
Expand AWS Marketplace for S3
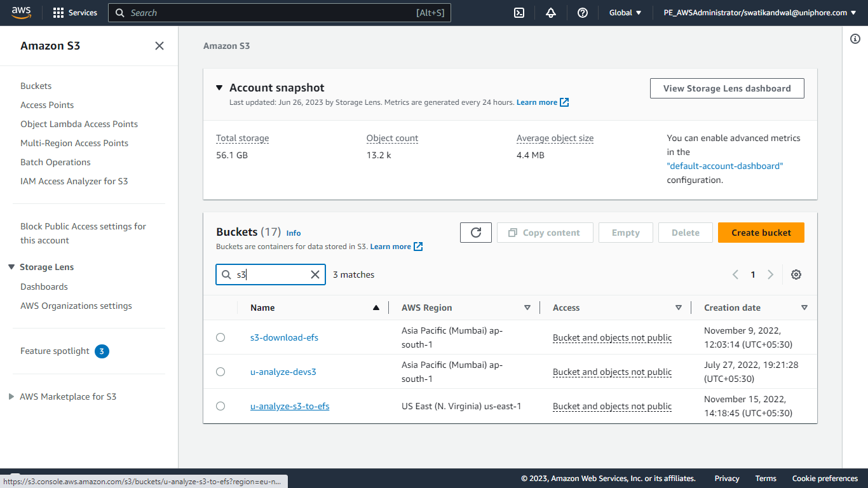click(11, 396)
